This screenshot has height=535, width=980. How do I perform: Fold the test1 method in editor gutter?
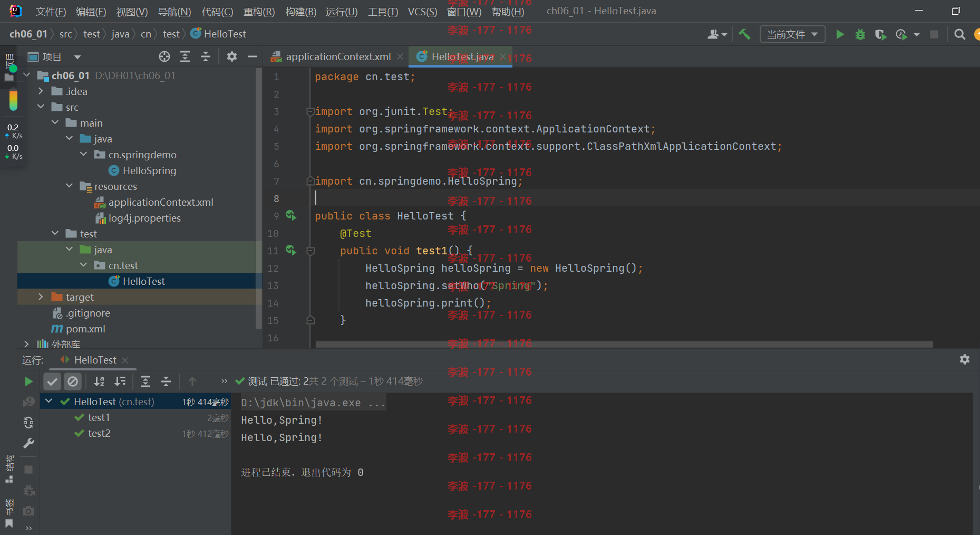(311, 251)
